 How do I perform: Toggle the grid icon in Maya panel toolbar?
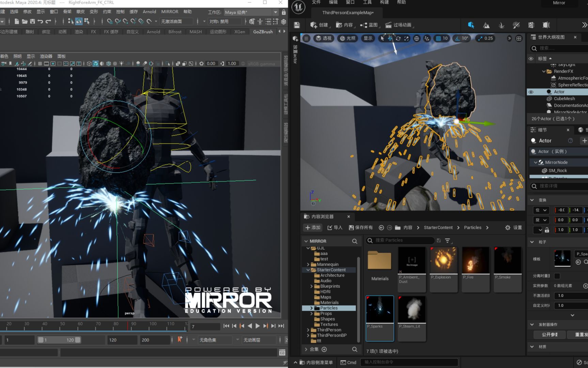[x=40, y=63]
